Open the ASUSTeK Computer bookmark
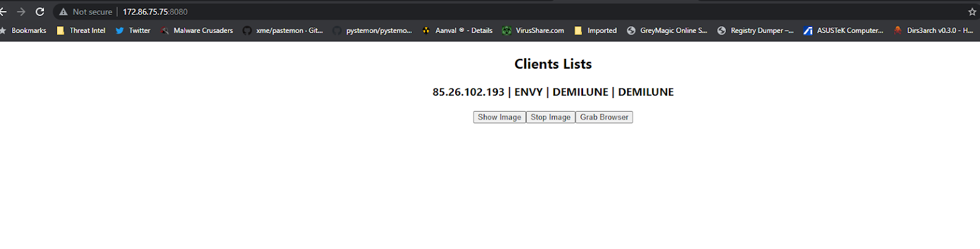 tap(843, 30)
